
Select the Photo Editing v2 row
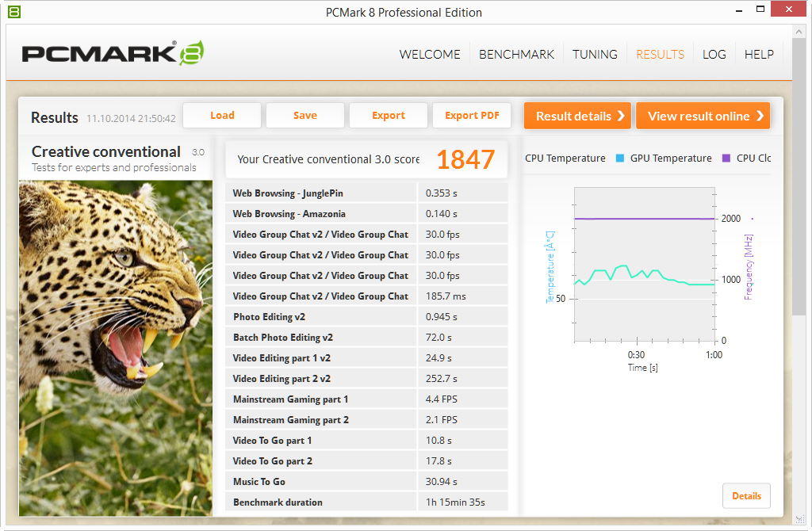click(366, 317)
